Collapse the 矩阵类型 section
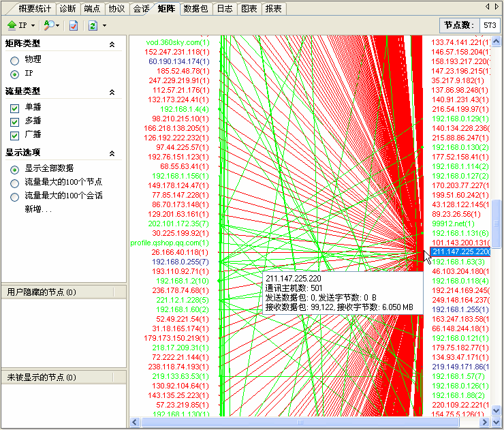 (112, 44)
